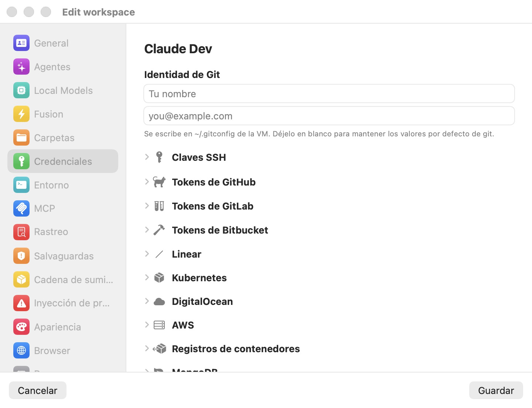Click the Cancelar button
Screen dimensions: 532x408
[x=38, y=390]
